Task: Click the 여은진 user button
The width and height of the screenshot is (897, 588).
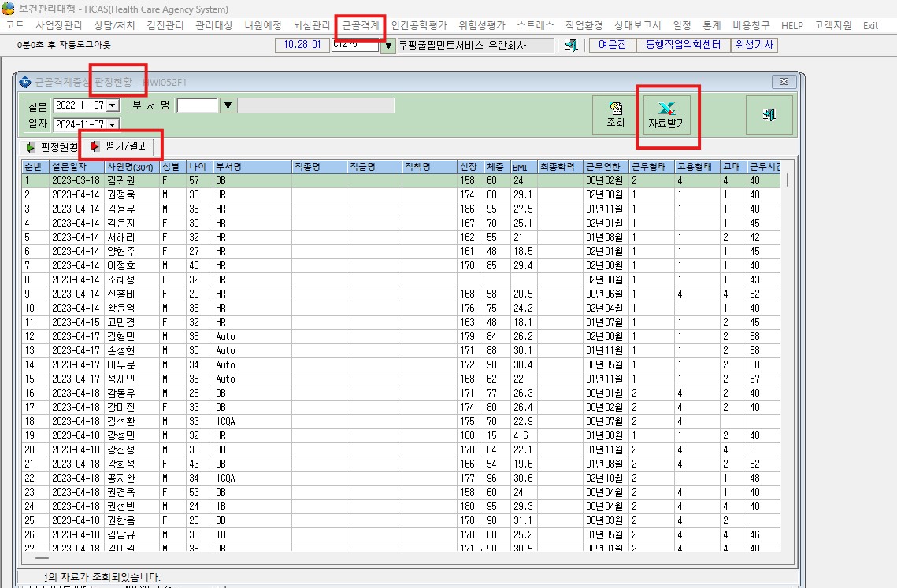Action: 612,45
